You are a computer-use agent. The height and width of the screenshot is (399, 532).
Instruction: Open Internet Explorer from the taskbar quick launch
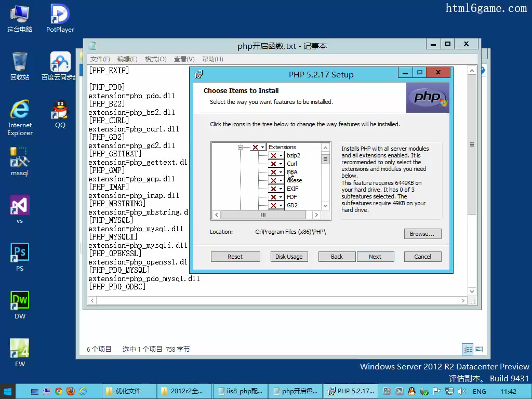(x=83, y=391)
